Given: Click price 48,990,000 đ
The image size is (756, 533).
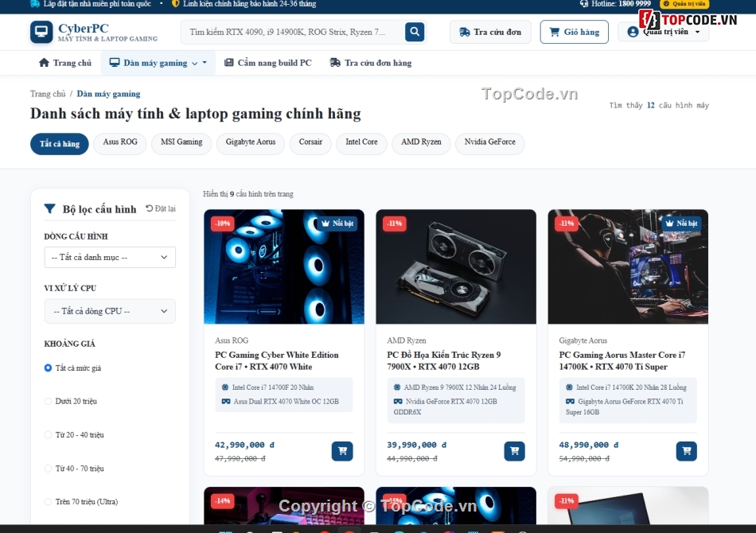Looking at the screenshot, I should click(589, 445).
